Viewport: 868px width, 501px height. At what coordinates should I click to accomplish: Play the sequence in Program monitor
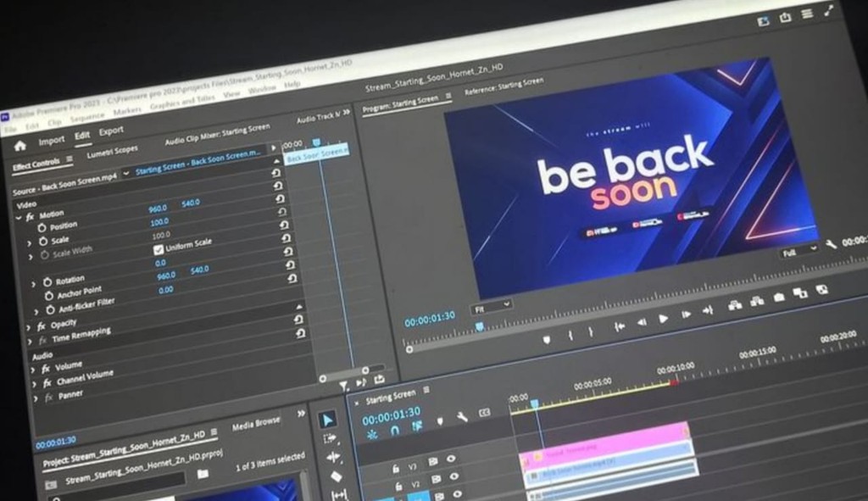pyautogui.click(x=663, y=318)
